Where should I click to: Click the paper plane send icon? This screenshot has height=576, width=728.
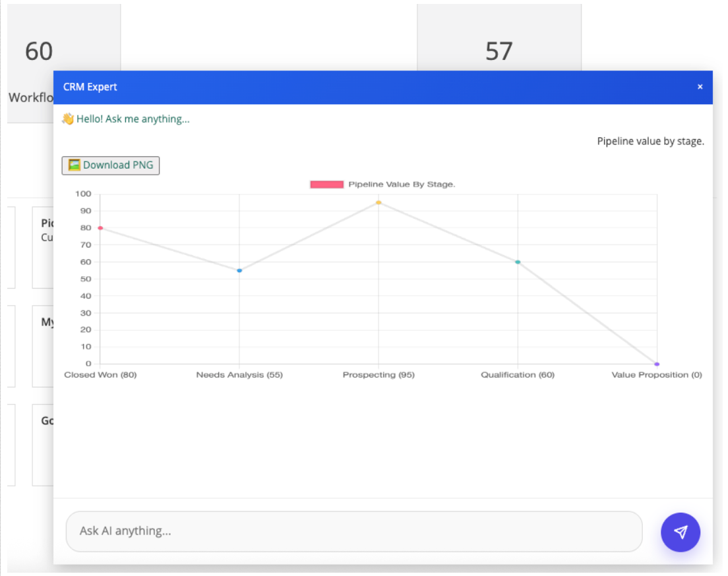tap(680, 532)
